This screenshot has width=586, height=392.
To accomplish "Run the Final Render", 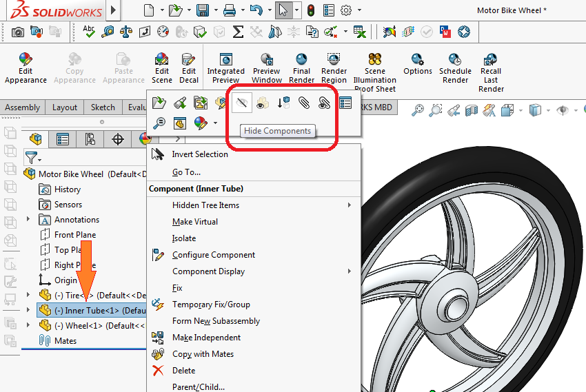I will 301,68.
